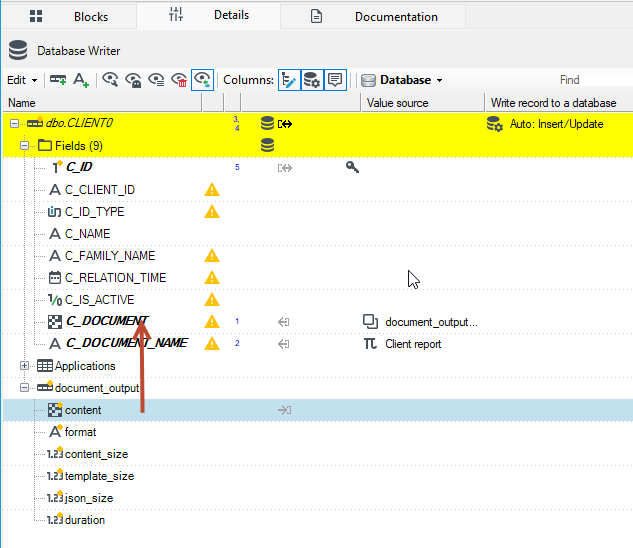This screenshot has width=633, height=548.
Task: Click the warning icon for C_DOCUMENT
Action: pos(212,322)
